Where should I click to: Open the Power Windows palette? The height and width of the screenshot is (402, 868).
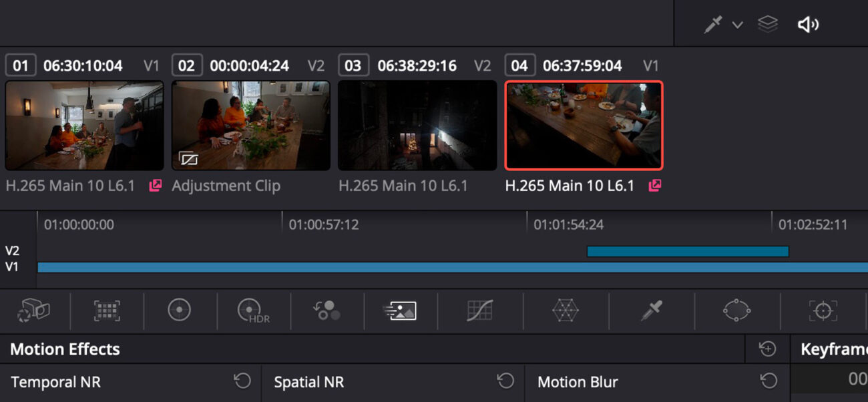point(737,311)
